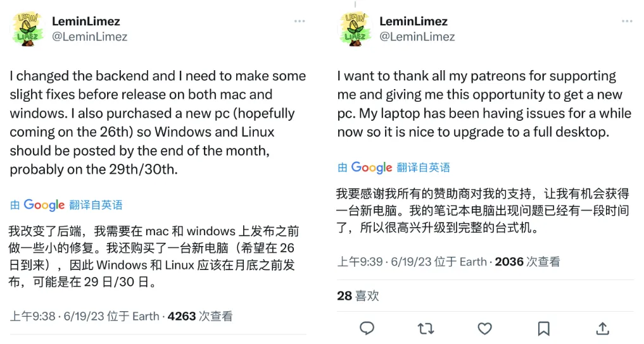Viewport: 644px width, 344px height.
Task: Click LeminLimez avatar on right tweet
Action: pos(356,29)
